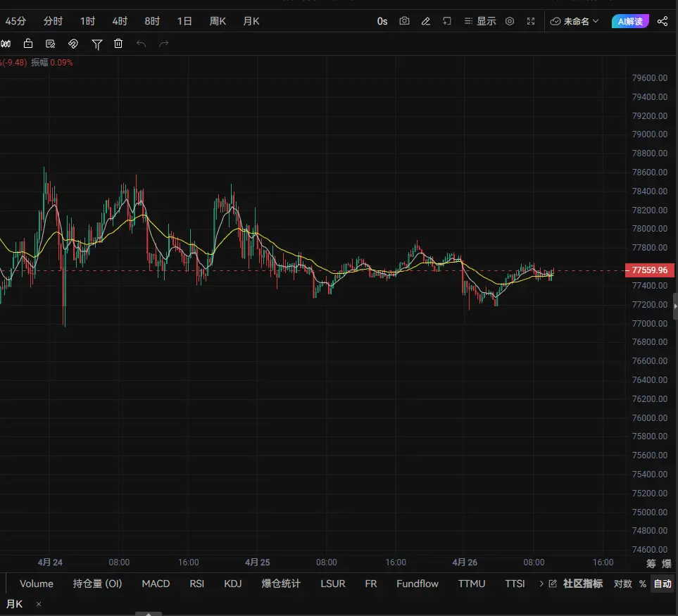Expand more indicators with right chevron

541,584
